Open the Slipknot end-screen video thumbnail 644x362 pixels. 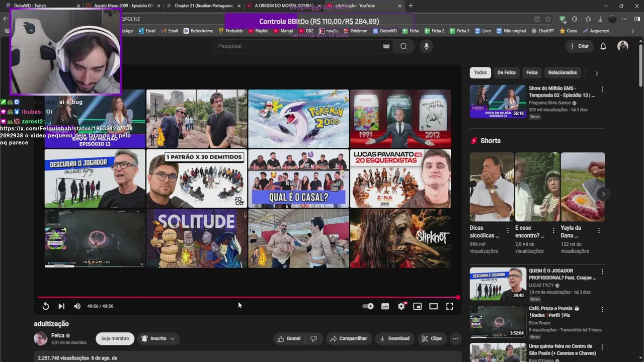400,238
